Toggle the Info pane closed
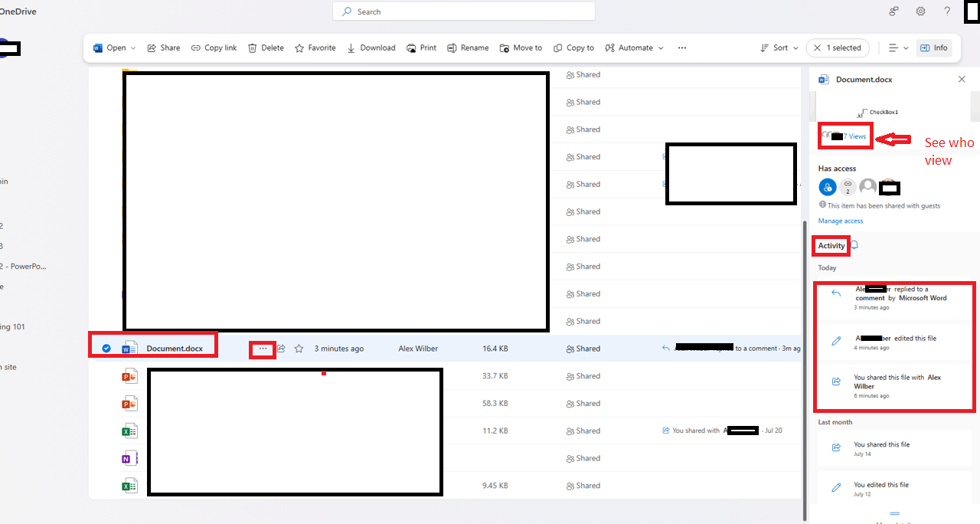980x524 pixels. click(934, 47)
